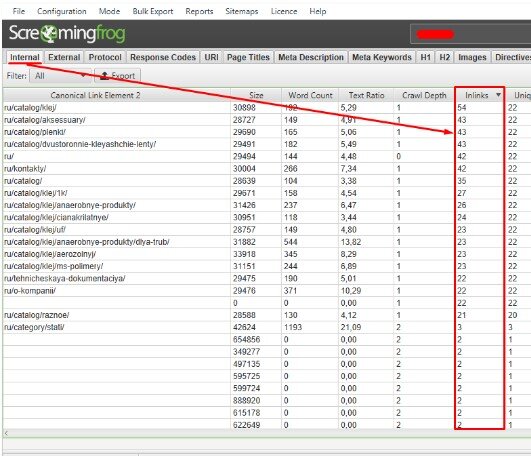Open the File menu
The image size is (531, 456).
pos(19,11)
